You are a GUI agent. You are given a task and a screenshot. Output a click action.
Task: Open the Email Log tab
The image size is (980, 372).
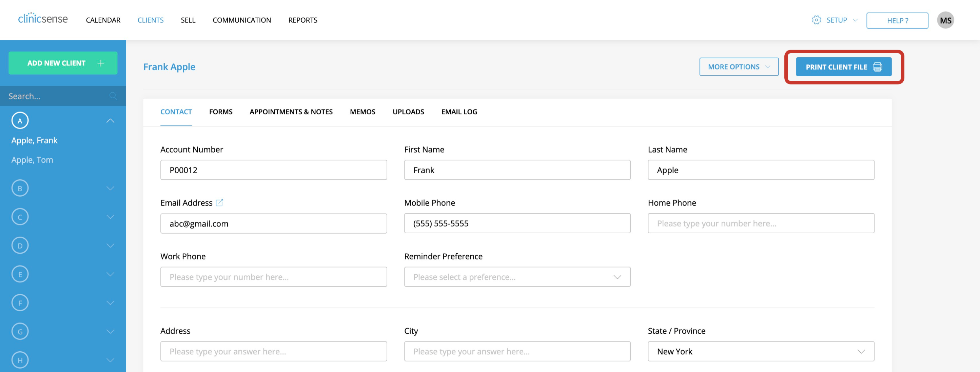click(x=459, y=112)
